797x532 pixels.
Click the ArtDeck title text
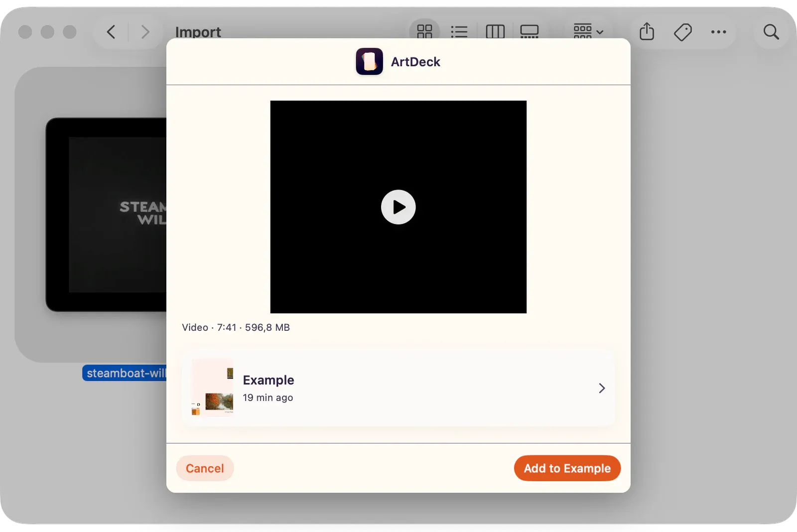coord(415,62)
